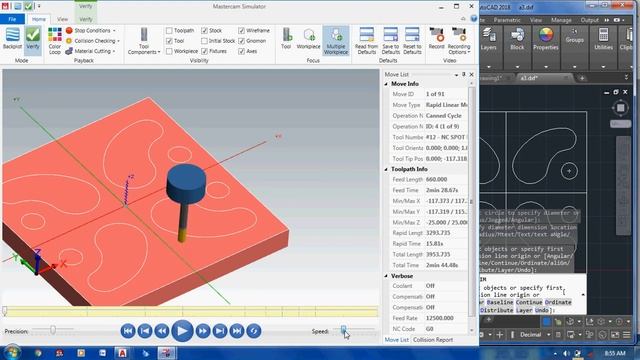The width and height of the screenshot is (640, 360).
Task: Open Recording Options
Action: [459, 41]
